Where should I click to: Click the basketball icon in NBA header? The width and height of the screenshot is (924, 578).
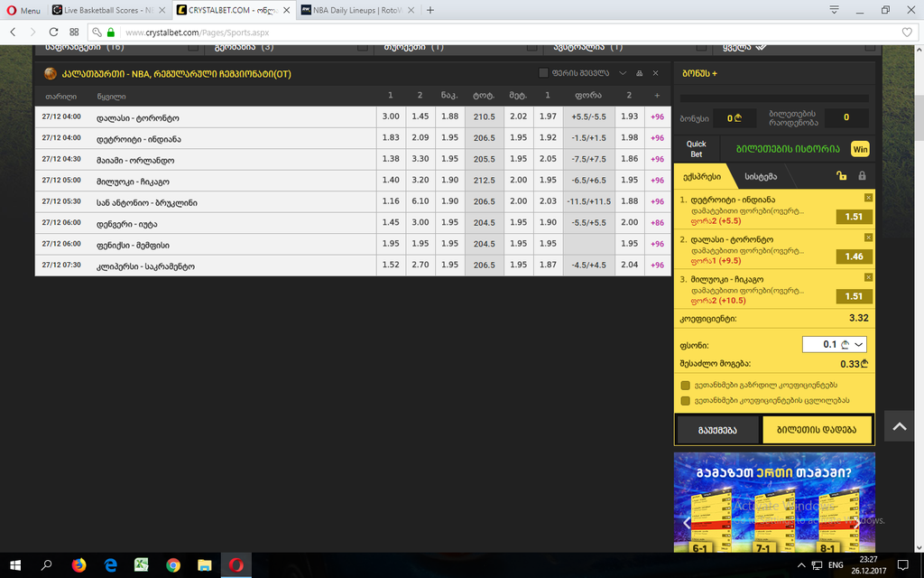(x=51, y=74)
